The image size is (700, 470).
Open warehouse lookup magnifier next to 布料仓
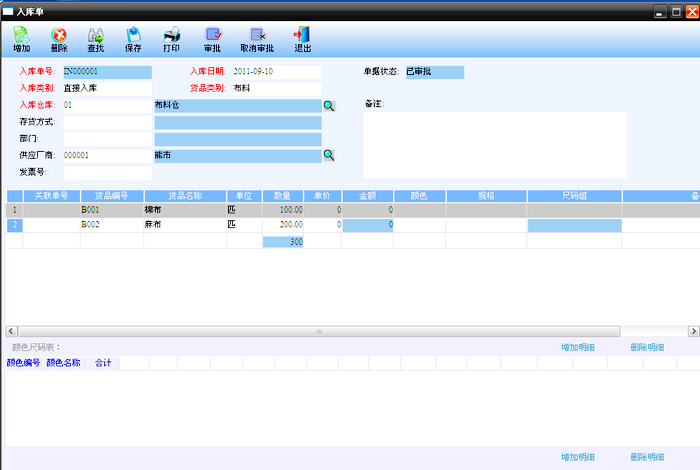[328, 105]
